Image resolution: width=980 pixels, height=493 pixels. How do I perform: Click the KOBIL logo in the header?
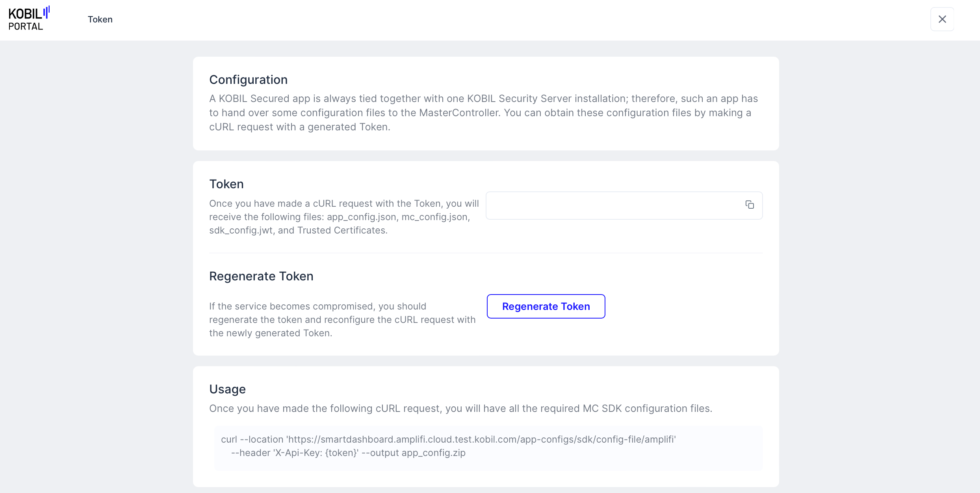tap(28, 13)
